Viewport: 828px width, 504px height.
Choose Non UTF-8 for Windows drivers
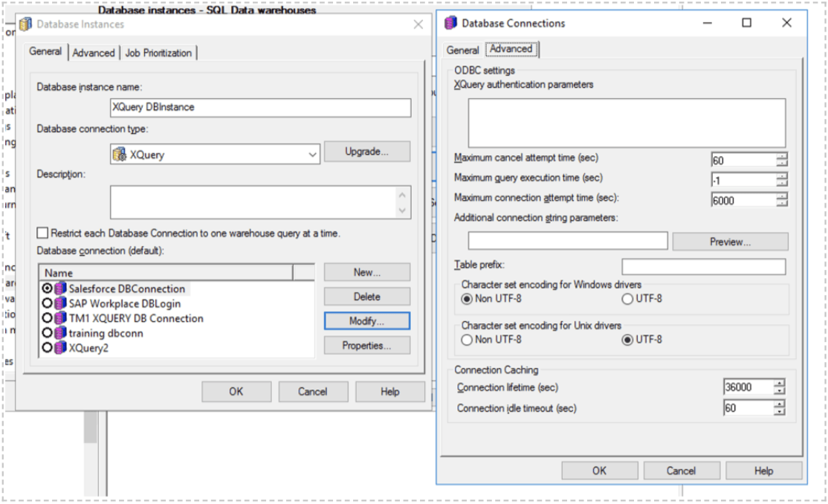coord(467,299)
